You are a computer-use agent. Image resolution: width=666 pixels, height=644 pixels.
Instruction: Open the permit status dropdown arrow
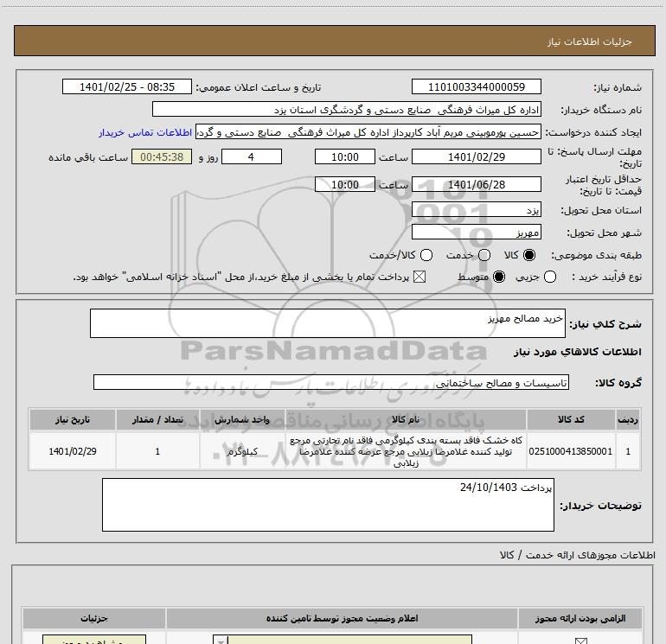pyautogui.click(x=221, y=641)
